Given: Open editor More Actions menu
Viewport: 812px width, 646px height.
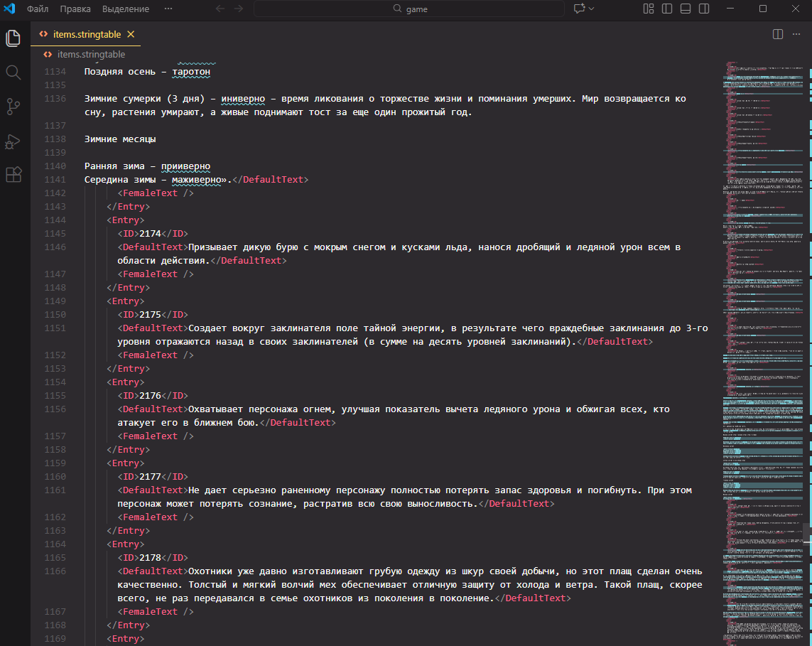Looking at the screenshot, I should pos(796,34).
